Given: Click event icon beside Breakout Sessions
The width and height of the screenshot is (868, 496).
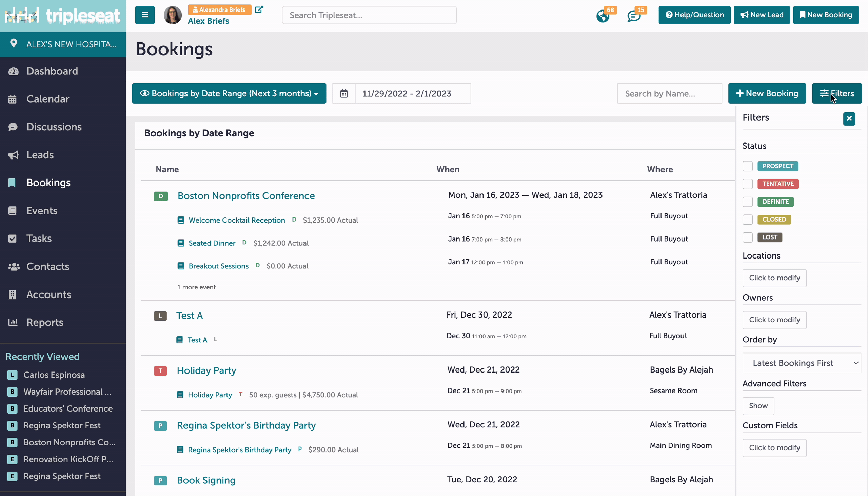Looking at the screenshot, I should (181, 266).
